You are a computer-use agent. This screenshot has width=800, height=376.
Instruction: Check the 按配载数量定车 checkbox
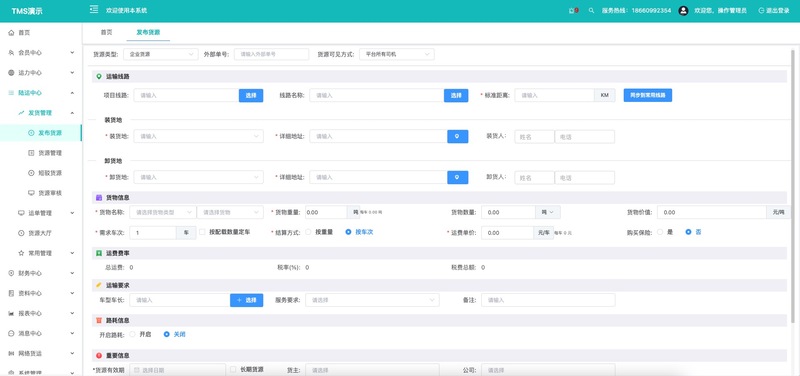[203, 232]
